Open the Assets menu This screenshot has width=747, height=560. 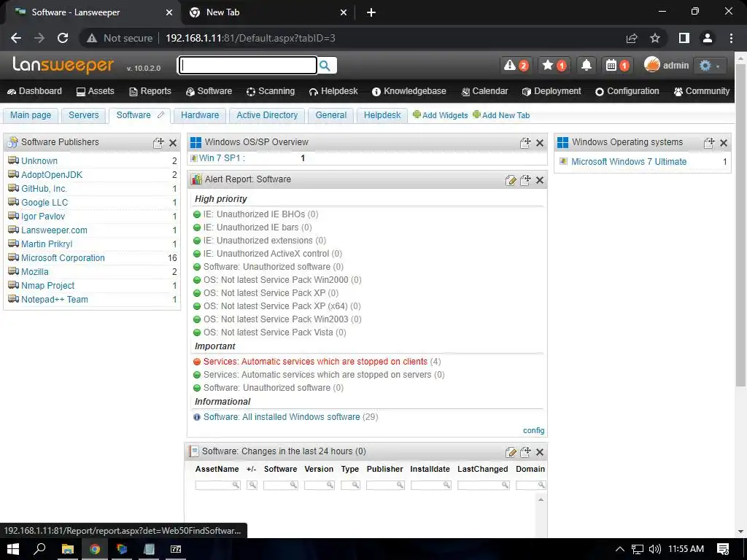(x=96, y=91)
